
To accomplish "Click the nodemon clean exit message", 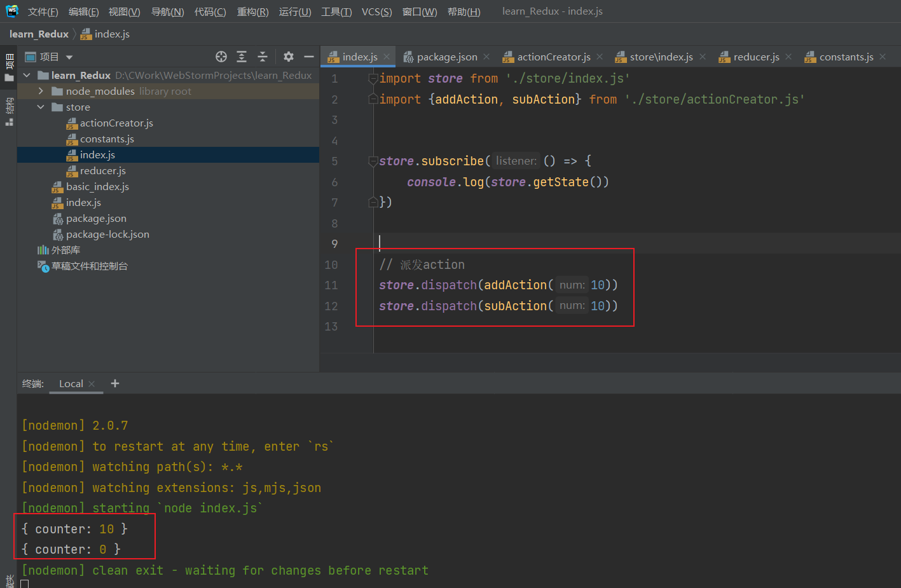I will [x=225, y=570].
